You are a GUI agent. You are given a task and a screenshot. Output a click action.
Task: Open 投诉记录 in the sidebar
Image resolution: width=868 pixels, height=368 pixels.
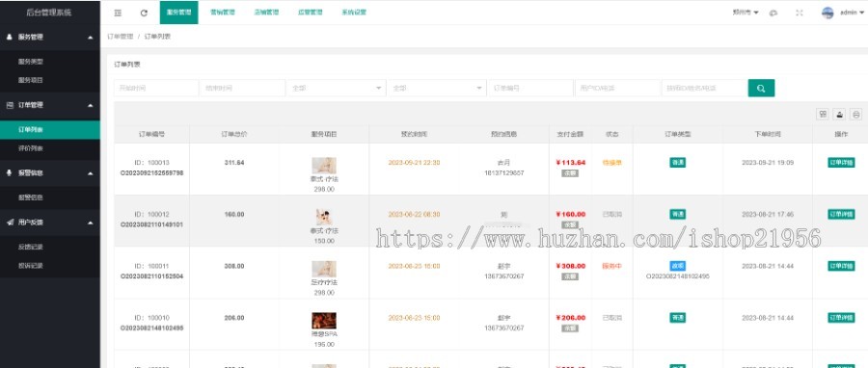click(31, 265)
